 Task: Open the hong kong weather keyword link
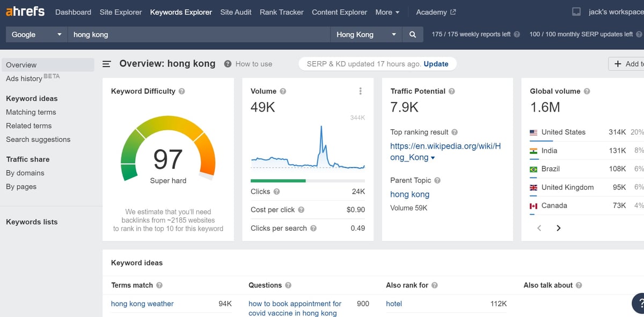[142, 304]
